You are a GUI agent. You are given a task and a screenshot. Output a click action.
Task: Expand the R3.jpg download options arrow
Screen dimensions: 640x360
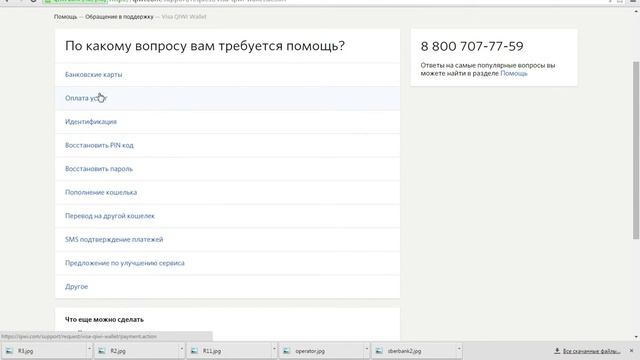(x=89, y=349)
